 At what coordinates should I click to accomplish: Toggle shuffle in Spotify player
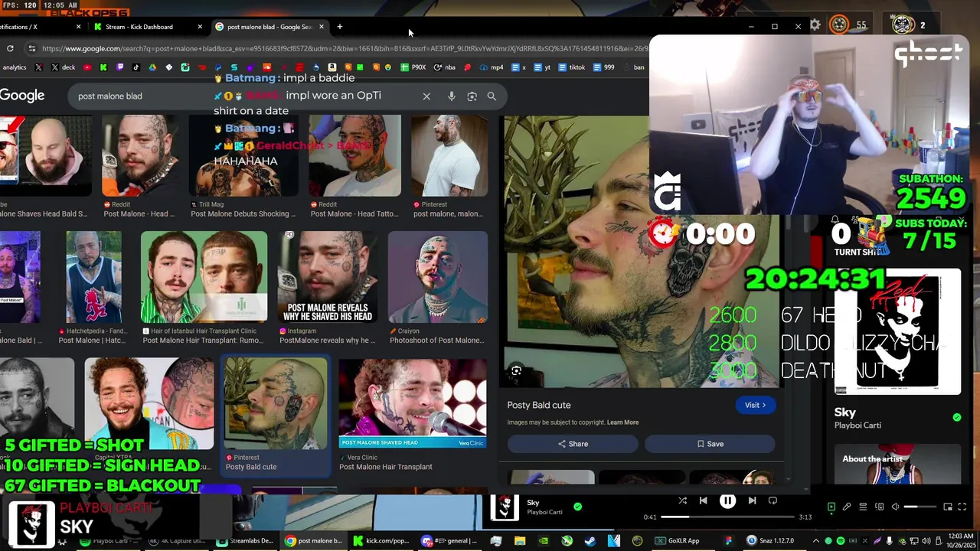tap(682, 500)
